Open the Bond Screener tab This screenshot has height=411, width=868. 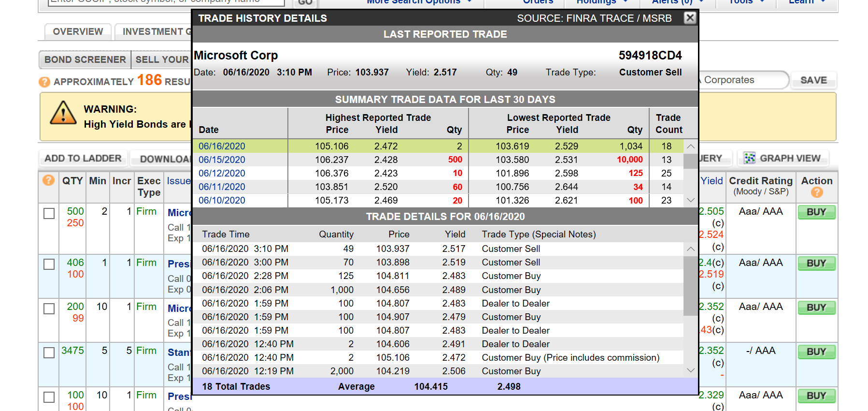[85, 59]
